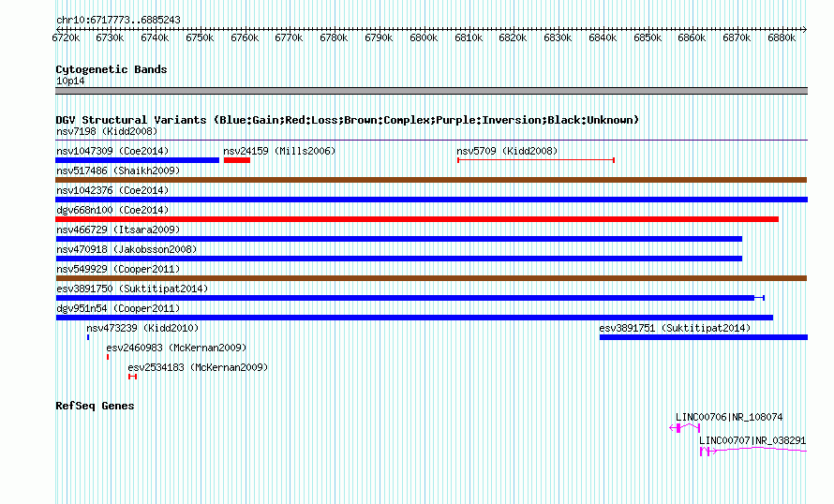Click the chr10:6717773..6885243 coordinates label
Image resolution: width=834 pixels, height=504 pixels.
118,21
